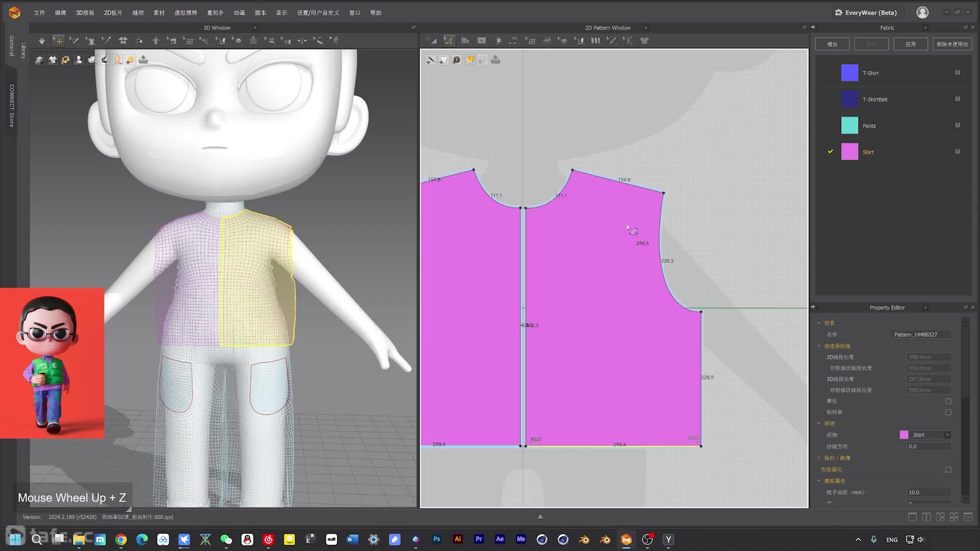
Task: Enable the 形态固化 checkbox
Action: tap(948, 470)
